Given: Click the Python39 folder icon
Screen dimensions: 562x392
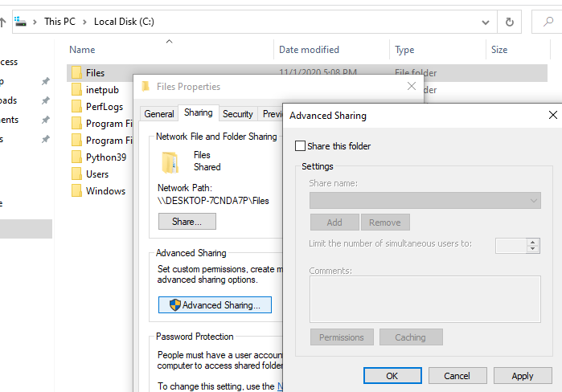Looking at the screenshot, I should [76, 157].
